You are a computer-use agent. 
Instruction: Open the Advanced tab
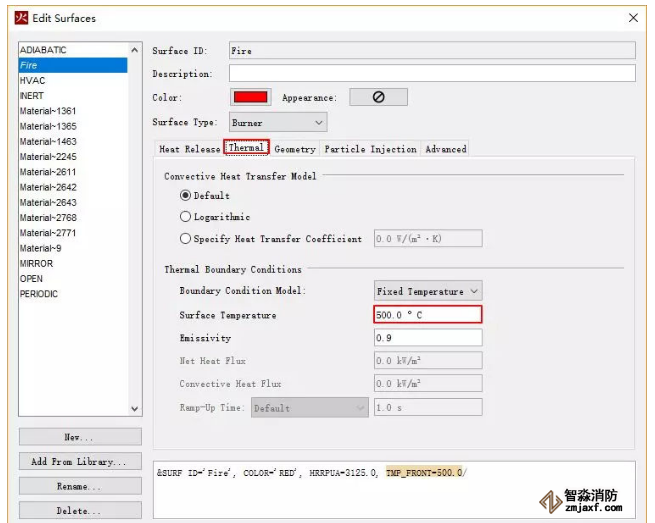point(445,149)
